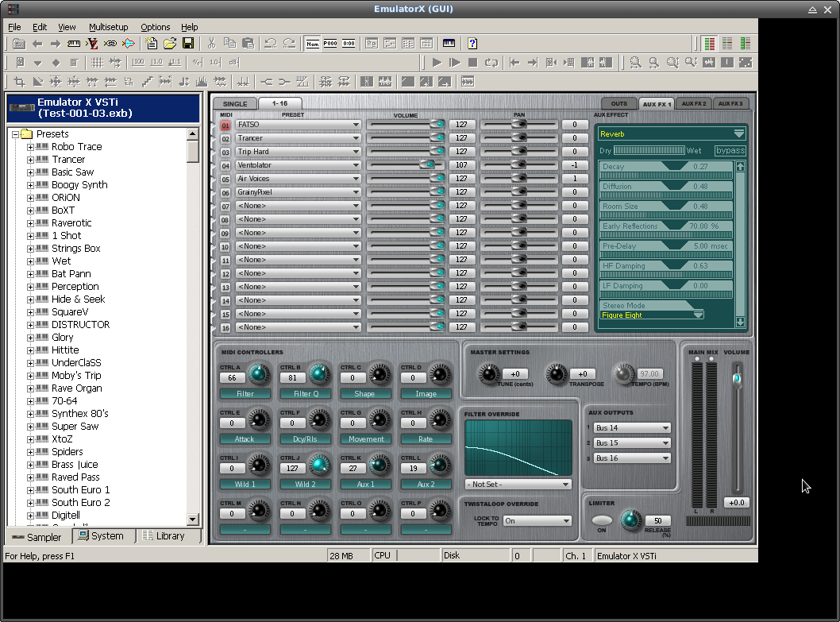Viewport: 840px width, 622px height.
Task: Click the blue Help question mark icon
Action: point(472,43)
